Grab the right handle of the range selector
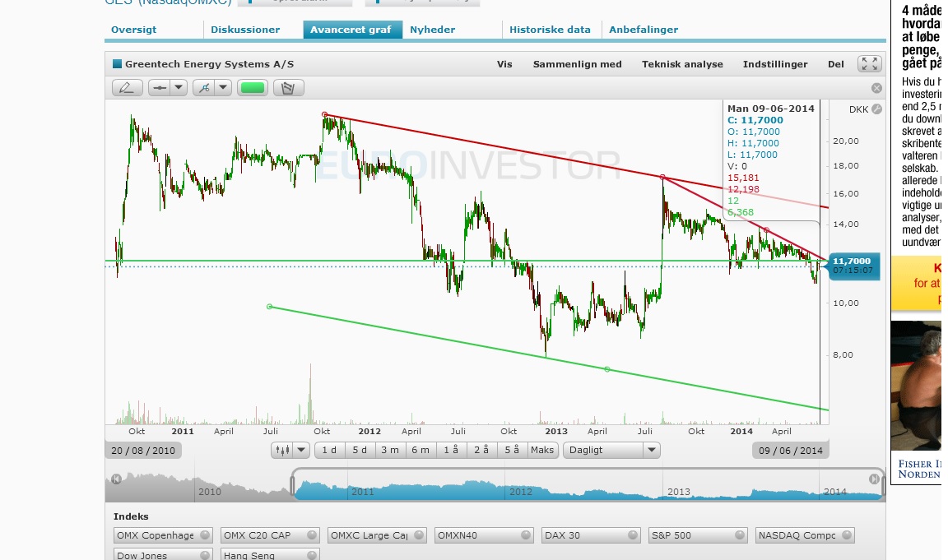The height and width of the screenshot is (560, 948). click(883, 486)
